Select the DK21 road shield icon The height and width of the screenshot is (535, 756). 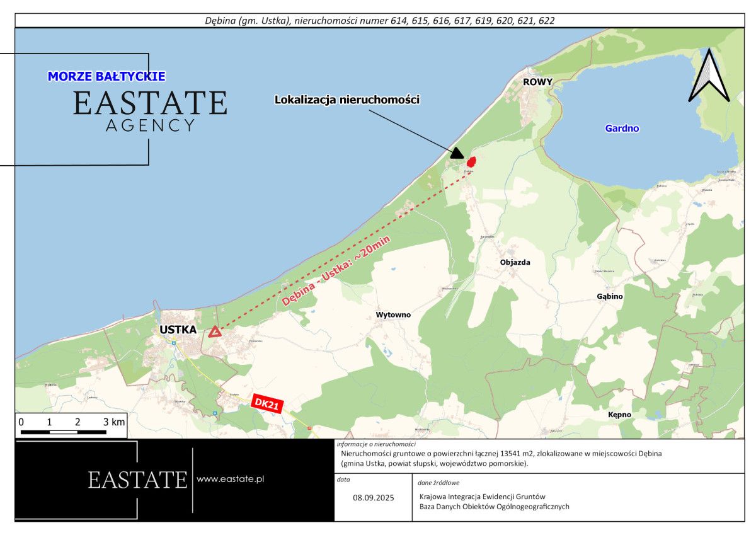(x=267, y=402)
